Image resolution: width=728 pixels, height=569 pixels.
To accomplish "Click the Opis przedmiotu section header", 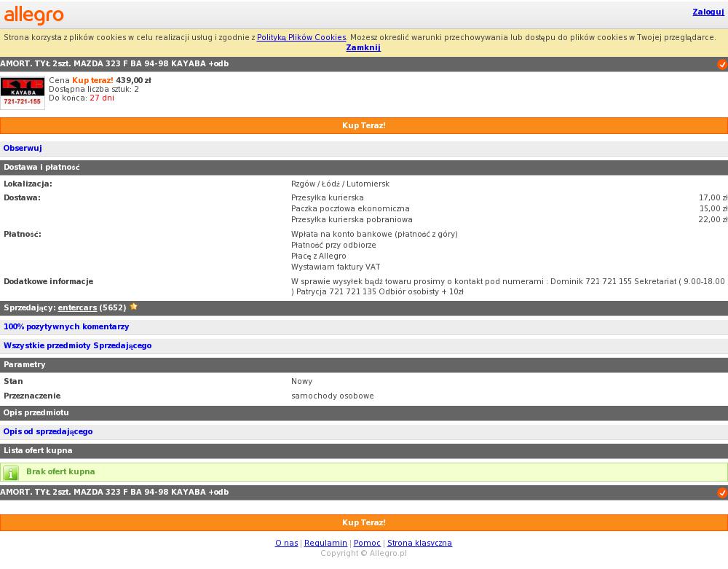I will [x=364, y=413].
